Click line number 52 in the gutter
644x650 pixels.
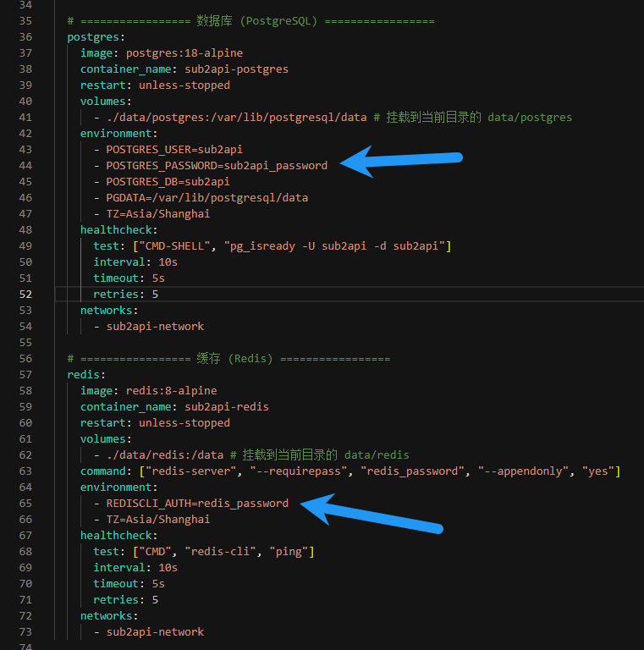pos(25,294)
